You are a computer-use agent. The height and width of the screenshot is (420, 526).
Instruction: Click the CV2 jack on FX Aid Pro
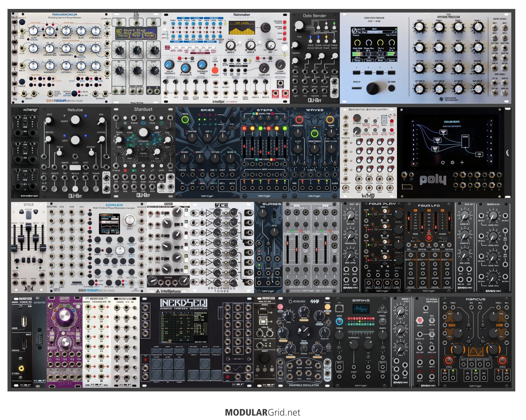tap(136, 24)
